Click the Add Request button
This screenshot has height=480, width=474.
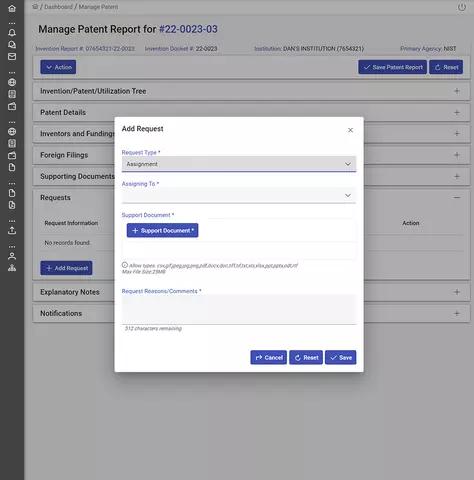tap(66, 268)
